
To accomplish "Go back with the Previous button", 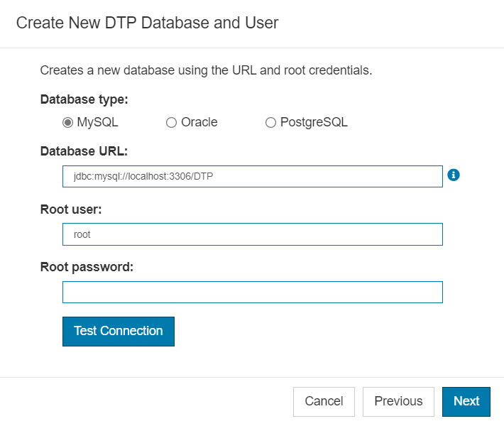I will 398,402.
